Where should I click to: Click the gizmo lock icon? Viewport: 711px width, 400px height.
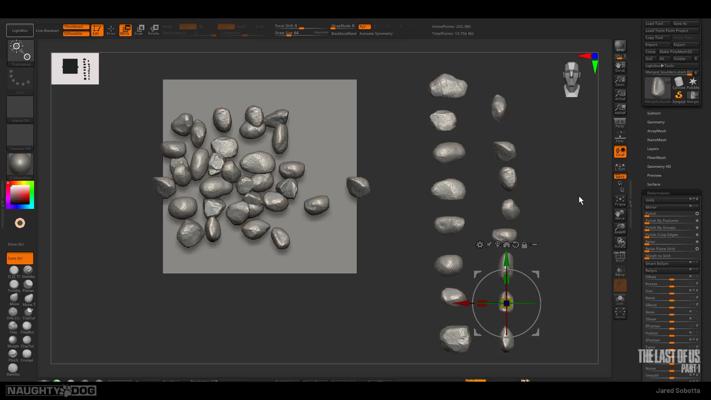(x=524, y=244)
